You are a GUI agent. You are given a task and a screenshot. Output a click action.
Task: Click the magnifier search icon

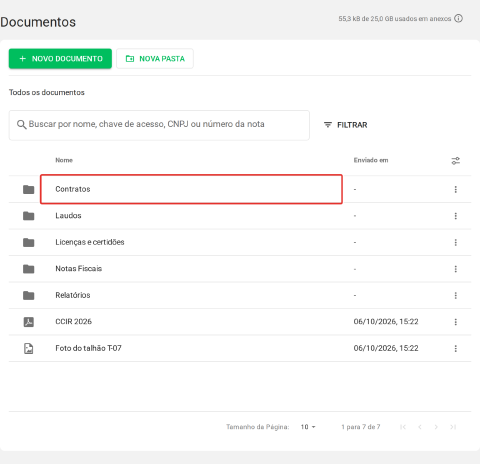tap(21, 125)
